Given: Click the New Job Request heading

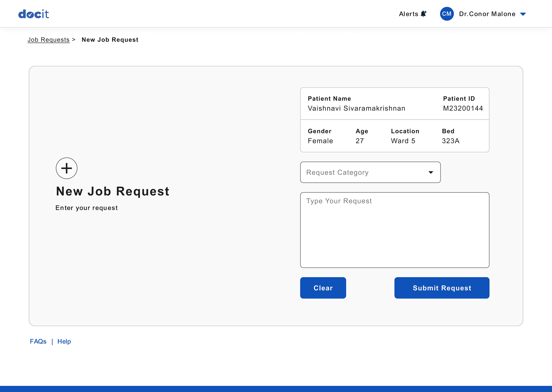Looking at the screenshot, I should pos(113,191).
